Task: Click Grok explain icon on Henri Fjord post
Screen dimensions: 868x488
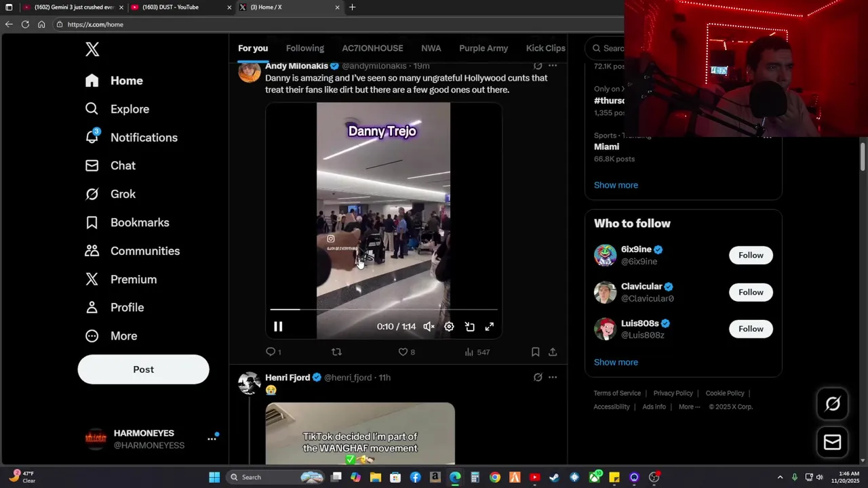Action: point(538,378)
